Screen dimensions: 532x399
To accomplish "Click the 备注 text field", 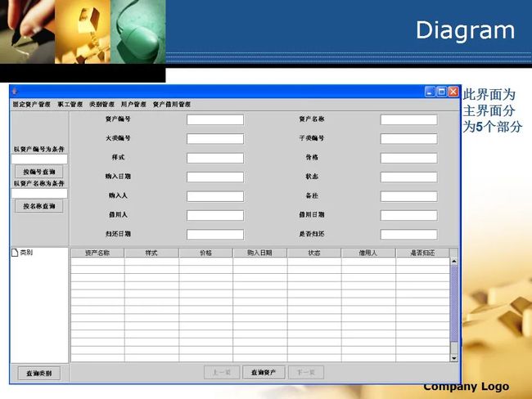I will pos(409,196).
